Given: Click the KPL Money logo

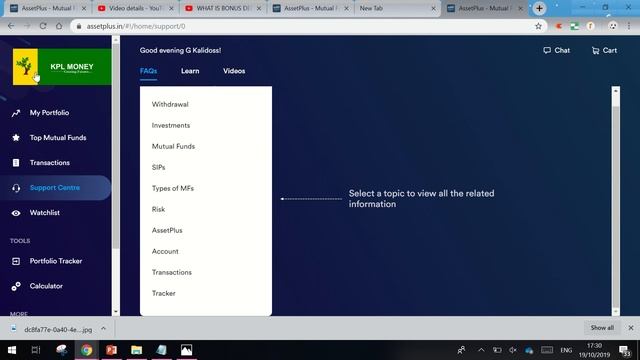Looking at the screenshot, I should [x=62, y=67].
